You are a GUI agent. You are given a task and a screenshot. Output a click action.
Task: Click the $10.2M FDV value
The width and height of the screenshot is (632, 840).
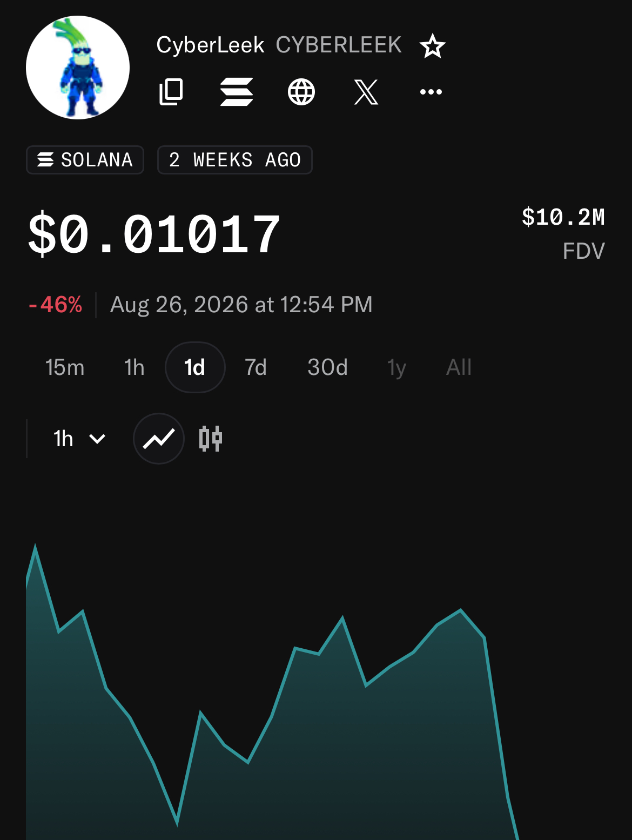coord(563,217)
